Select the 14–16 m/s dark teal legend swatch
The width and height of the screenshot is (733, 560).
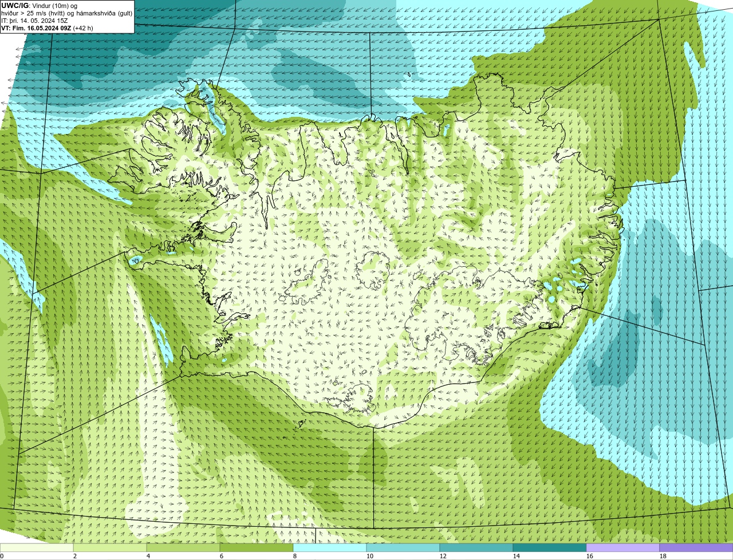(550, 547)
